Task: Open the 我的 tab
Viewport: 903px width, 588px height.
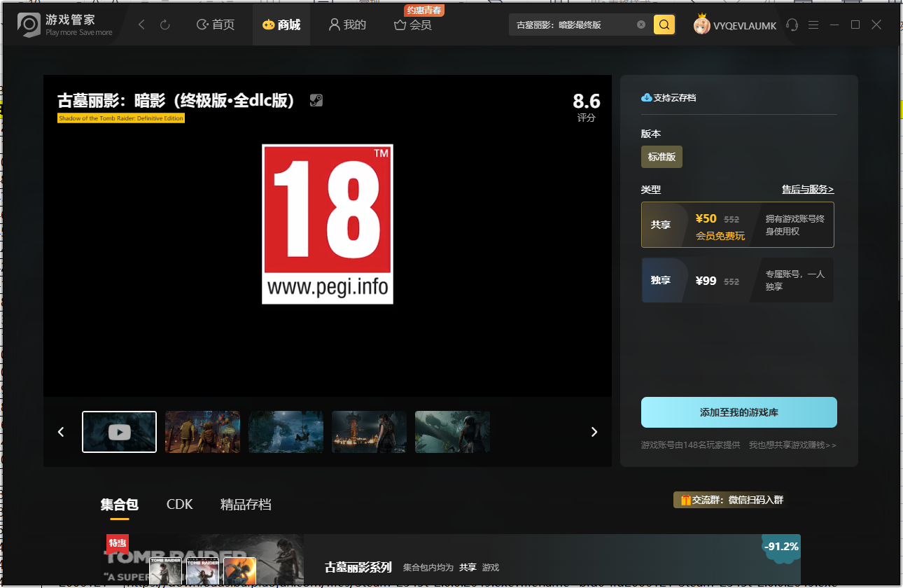Action: point(348,25)
